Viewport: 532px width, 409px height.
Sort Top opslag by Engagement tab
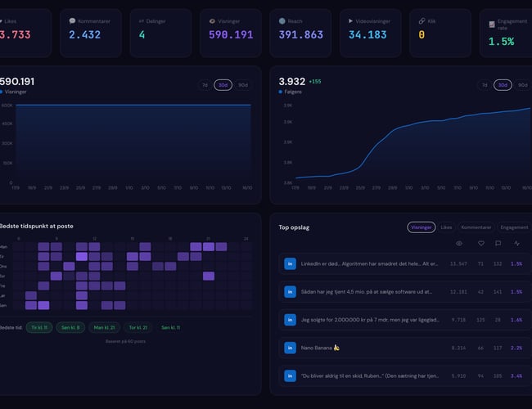[514, 227]
